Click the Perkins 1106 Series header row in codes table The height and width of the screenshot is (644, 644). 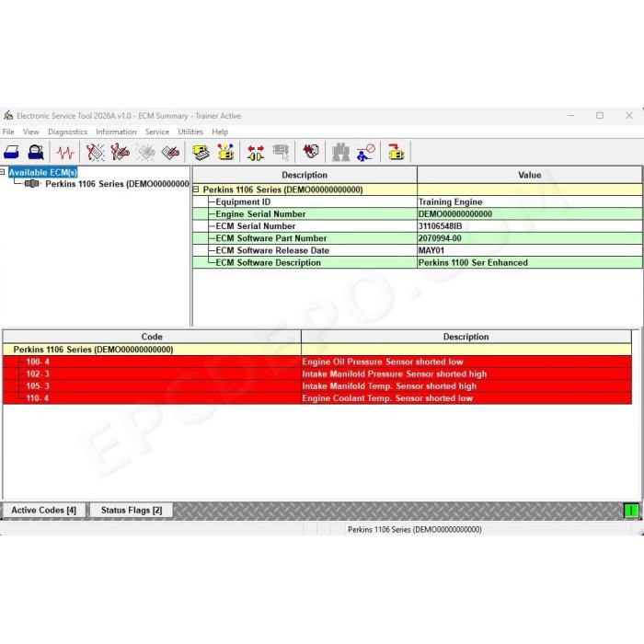(x=317, y=350)
